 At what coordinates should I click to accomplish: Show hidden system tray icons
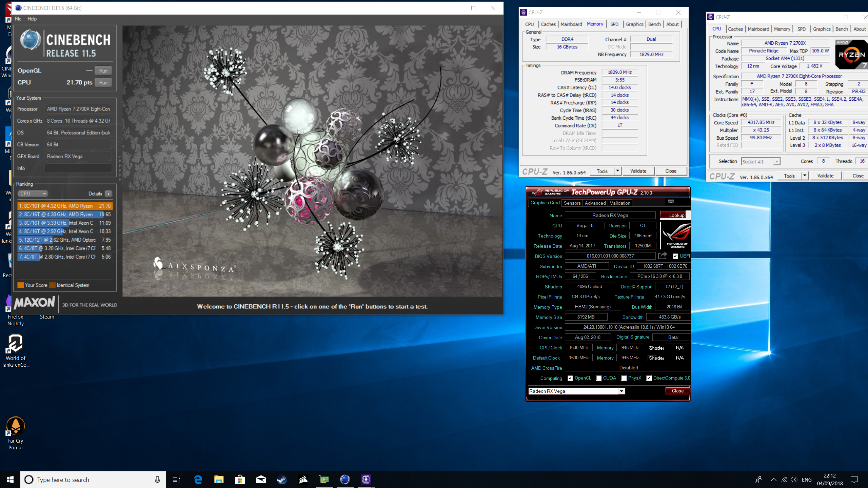[x=773, y=480]
